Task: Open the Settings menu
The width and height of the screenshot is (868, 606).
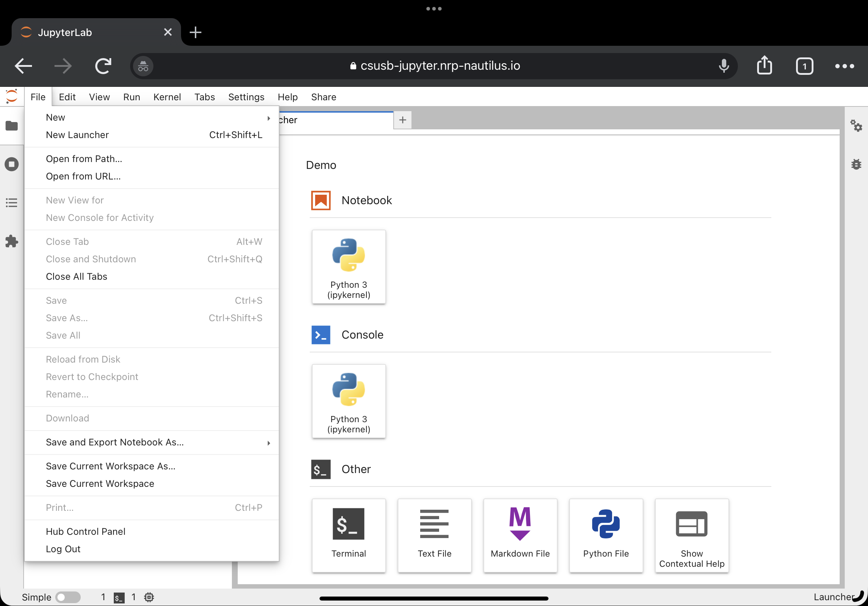Action: pyautogui.click(x=246, y=97)
